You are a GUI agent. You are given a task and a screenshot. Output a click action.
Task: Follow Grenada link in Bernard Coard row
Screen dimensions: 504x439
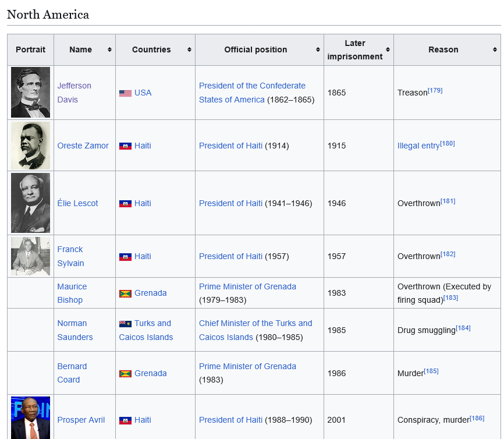click(x=150, y=373)
